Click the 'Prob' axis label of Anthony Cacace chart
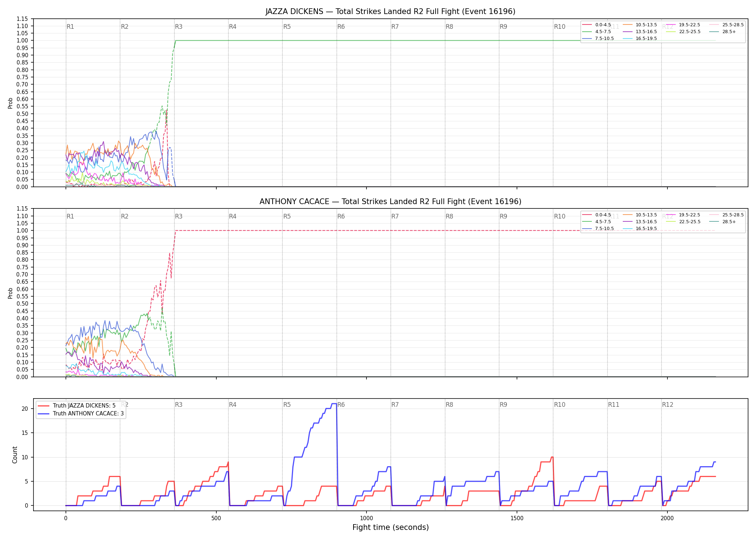 10,293
